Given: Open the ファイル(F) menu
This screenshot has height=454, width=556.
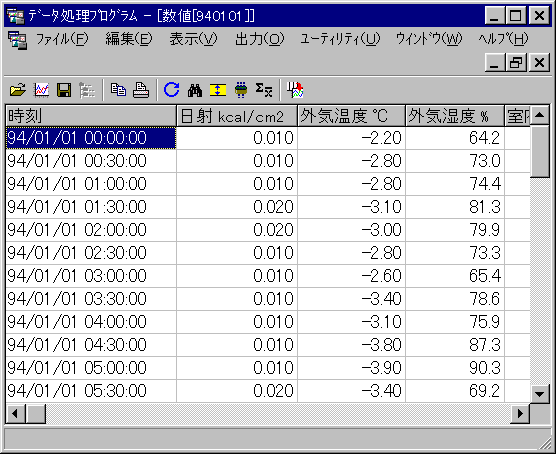Looking at the screenshot, I should pyautogui.click(x=62, y=39).
